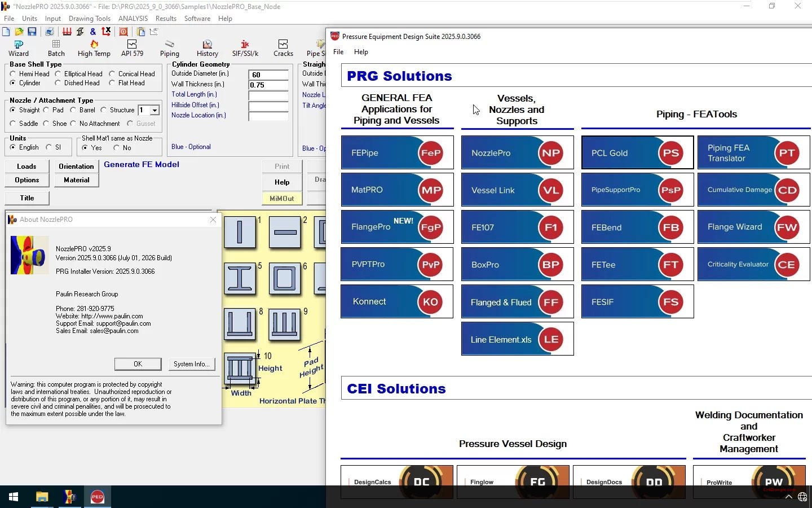Click the New file icon in NozzlePRO toolbar

point(6,32)
